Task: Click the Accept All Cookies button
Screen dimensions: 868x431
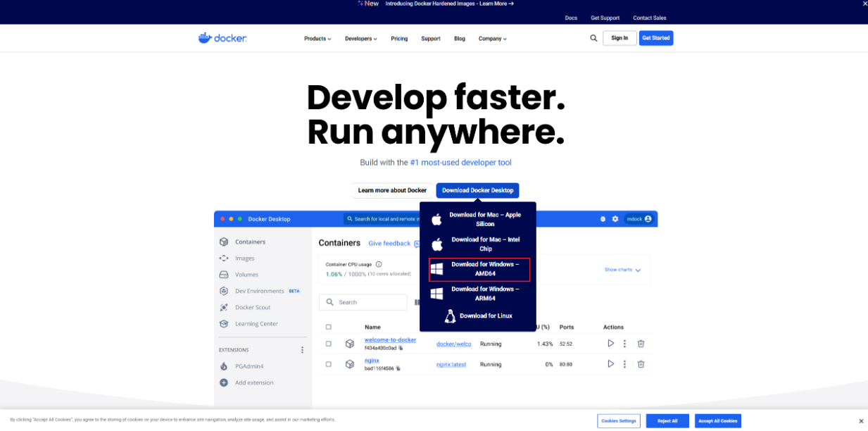Action: coord(717,420)
